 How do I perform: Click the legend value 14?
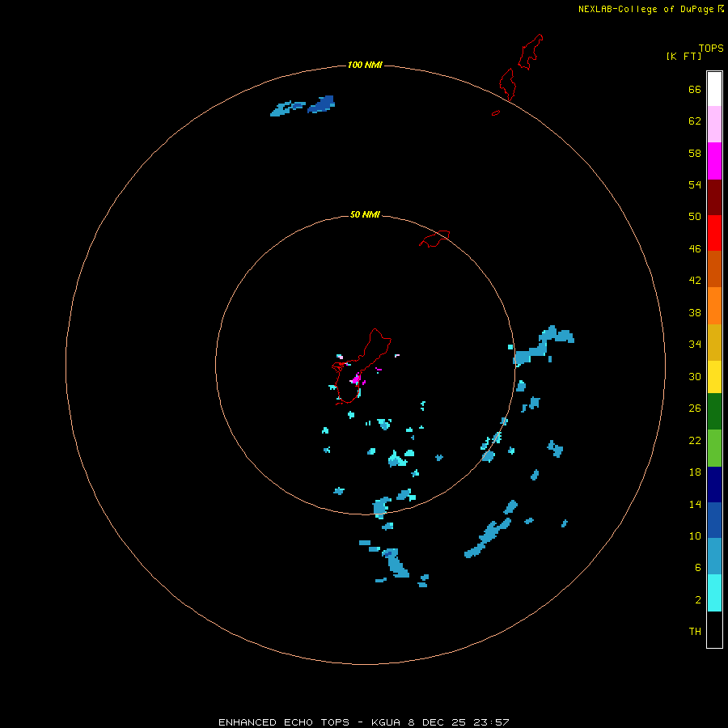[695, 504]
